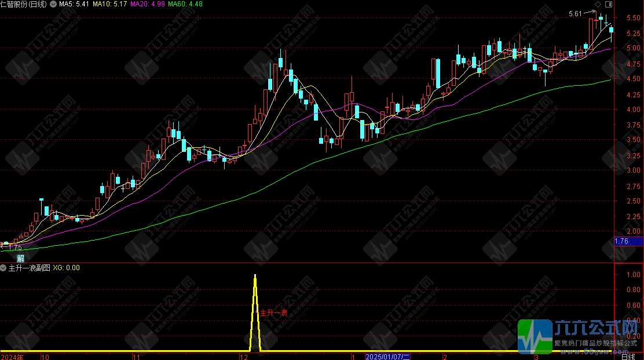Click the 仁智股份(日线) stock title

[x=25, y=4]
